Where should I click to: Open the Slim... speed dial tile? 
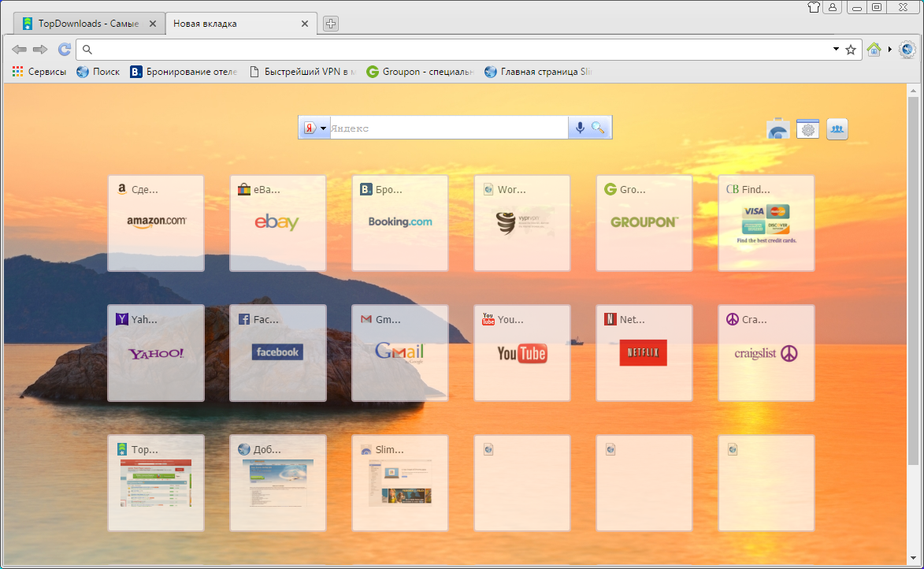click(400, 484)
